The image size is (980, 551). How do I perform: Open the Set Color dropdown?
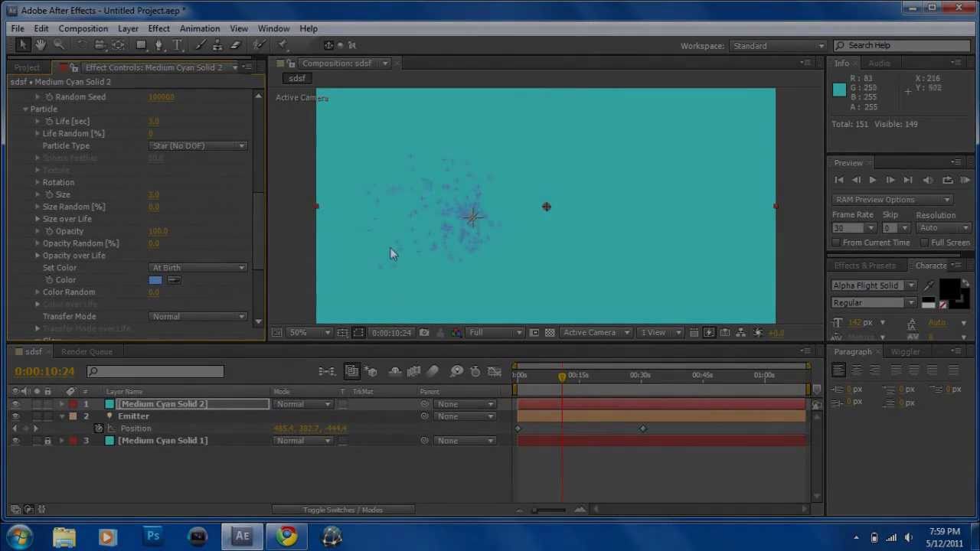tap(198, 268)
